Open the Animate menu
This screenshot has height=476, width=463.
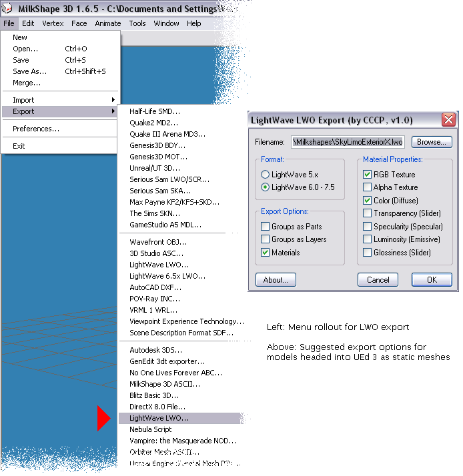(108, 23)
